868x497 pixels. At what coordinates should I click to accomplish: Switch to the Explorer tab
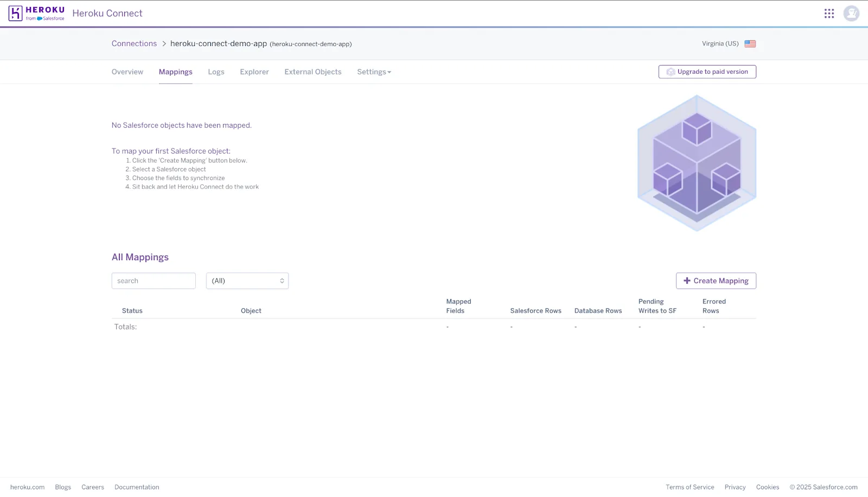(x=254, y=72)
